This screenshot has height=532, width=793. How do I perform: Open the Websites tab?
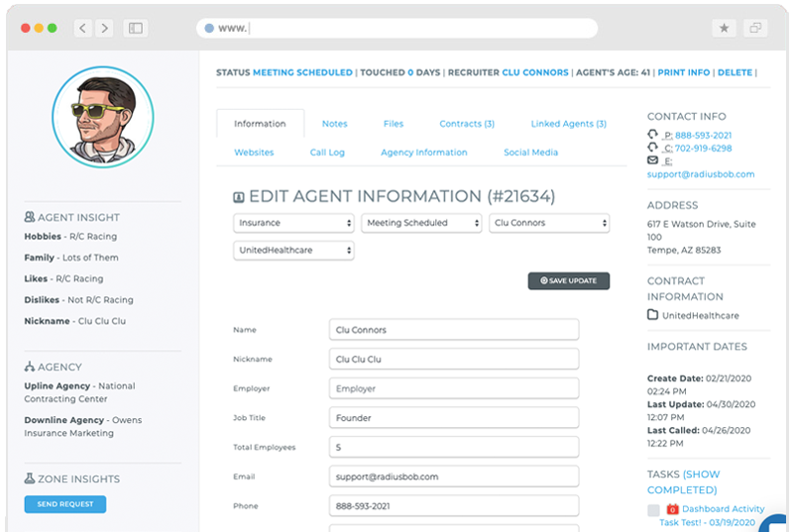(254, 153)
